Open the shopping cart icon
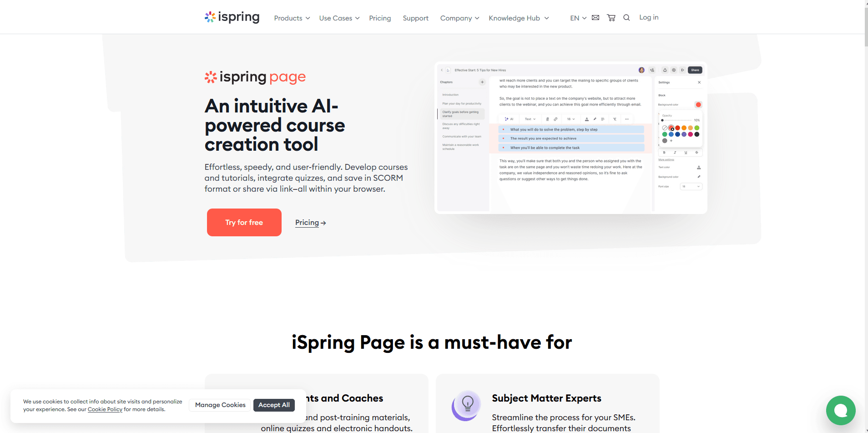The height and width of the screenshot is (433, 868). (611, 18)
